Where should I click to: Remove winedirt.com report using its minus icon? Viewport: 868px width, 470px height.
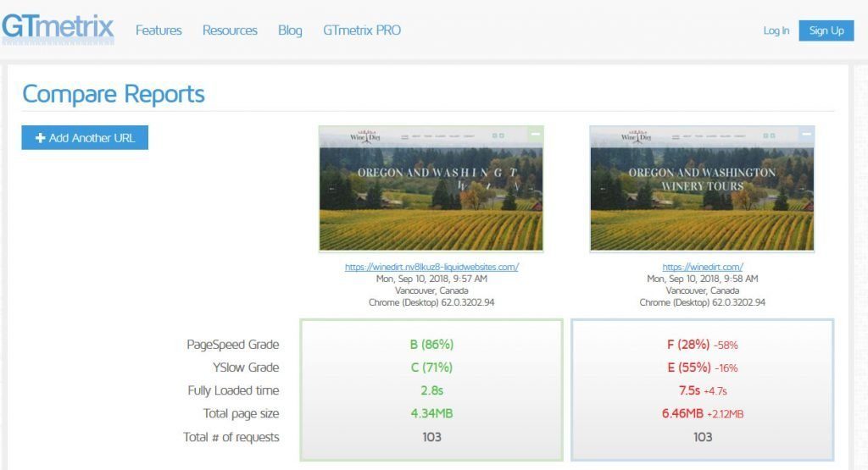click(x=807, y=134)
